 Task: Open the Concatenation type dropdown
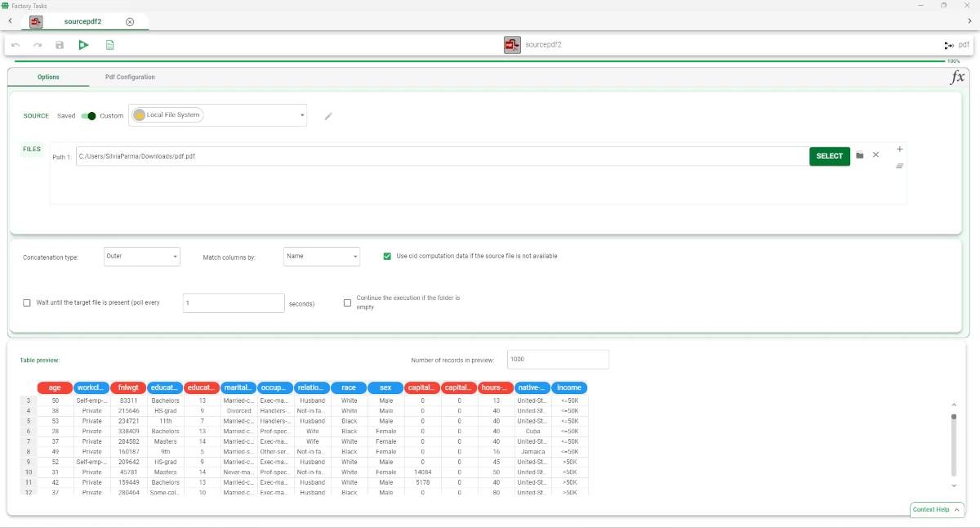[x=142, y=257]
